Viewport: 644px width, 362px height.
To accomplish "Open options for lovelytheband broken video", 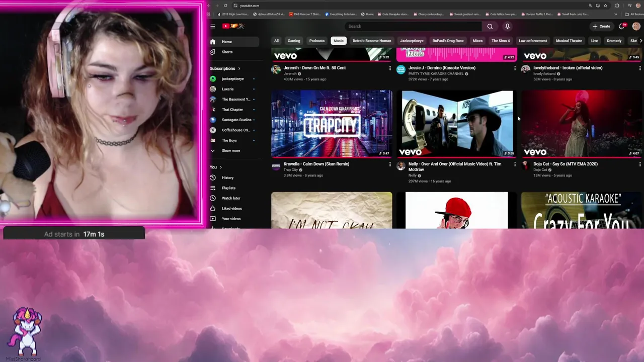I will click(x=639, y=68).
